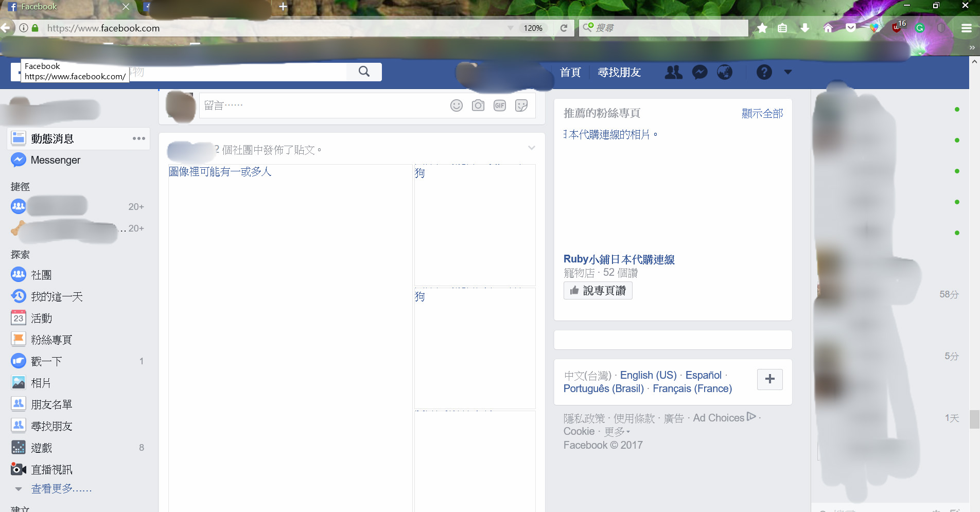Screen dimensions: 980x512
Task: Click the page vertical scrollbar thumb
Action: [x=974, y=419]
